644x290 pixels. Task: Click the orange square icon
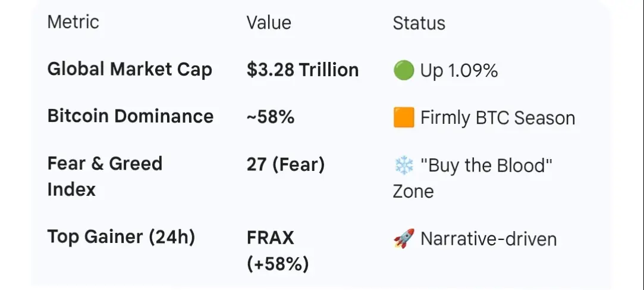pos(404,118)
